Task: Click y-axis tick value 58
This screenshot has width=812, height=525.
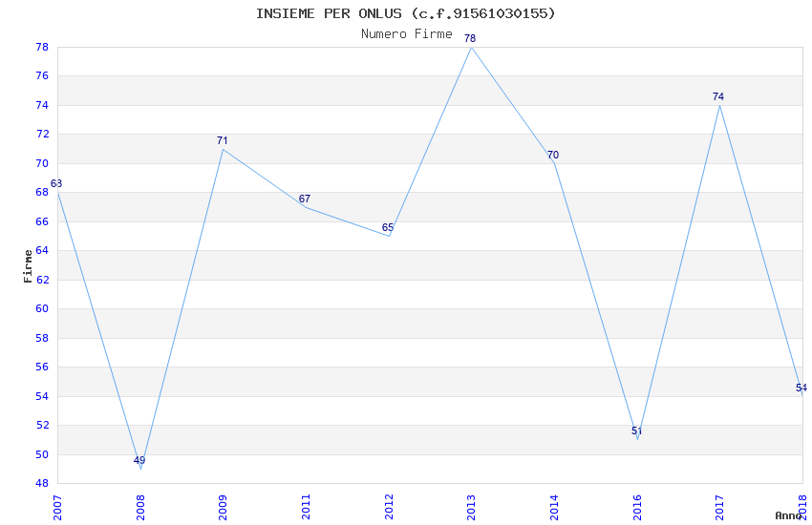Action: point(42,338)
